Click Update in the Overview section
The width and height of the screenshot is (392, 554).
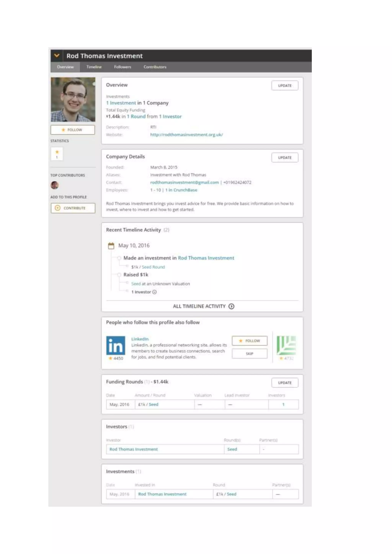285,86
